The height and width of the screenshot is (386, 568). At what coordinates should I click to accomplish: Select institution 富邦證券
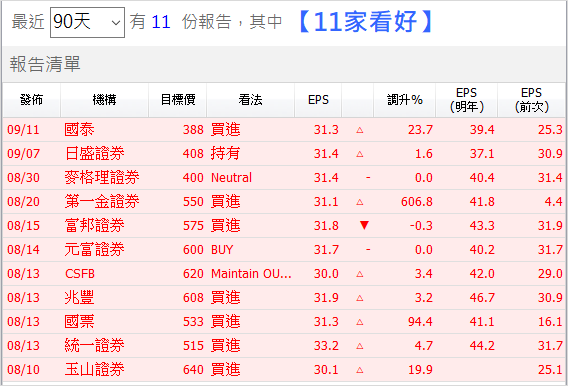pyautogui.click(x=95, y=226)
